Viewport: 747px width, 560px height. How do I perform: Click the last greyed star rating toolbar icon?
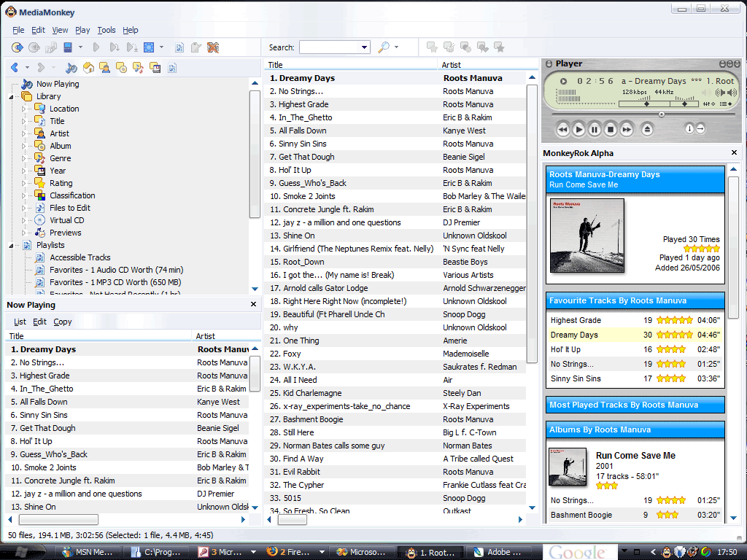(x=499, y=47)
